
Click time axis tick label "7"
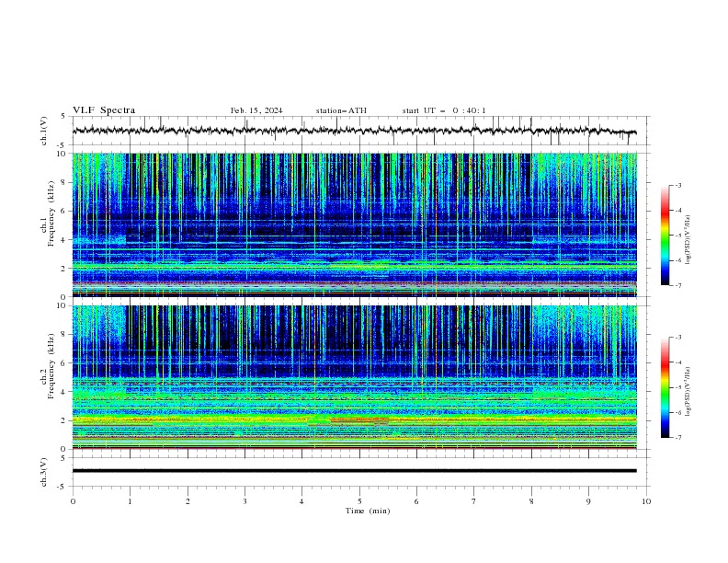point(474,501)
